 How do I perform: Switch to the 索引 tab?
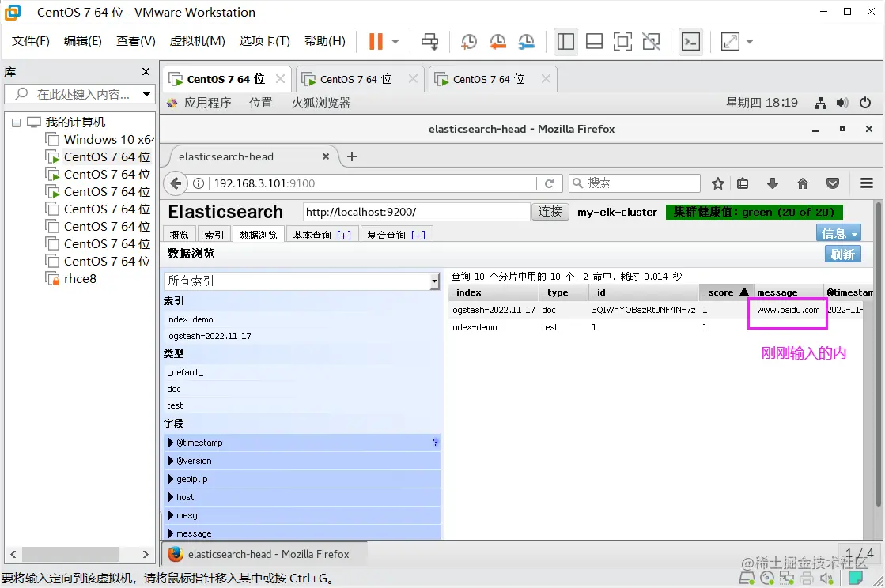[x=214, y=235]
